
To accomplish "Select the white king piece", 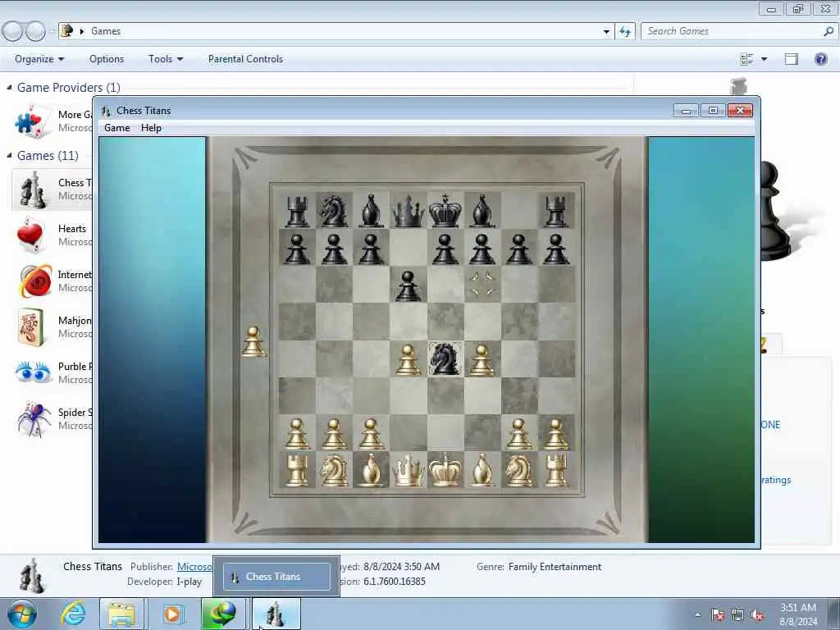I will [445, 470].
